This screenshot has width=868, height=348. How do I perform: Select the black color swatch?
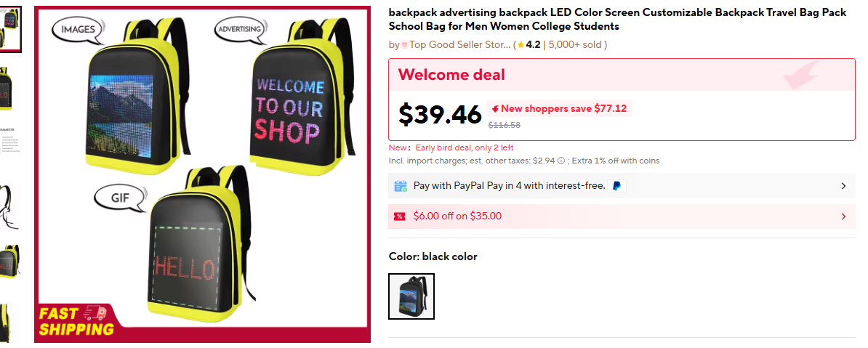[x=411, y=296]
